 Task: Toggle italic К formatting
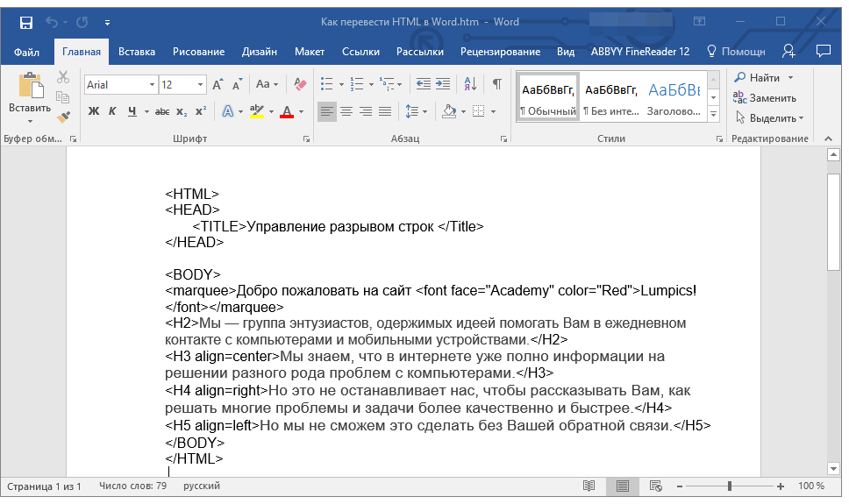tap(112, 111)
